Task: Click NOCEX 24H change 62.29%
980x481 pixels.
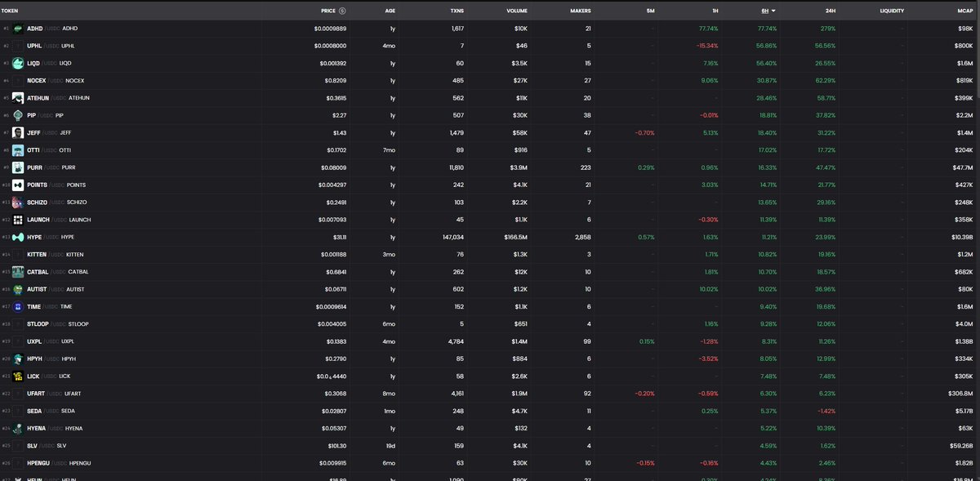Action: 826,81
